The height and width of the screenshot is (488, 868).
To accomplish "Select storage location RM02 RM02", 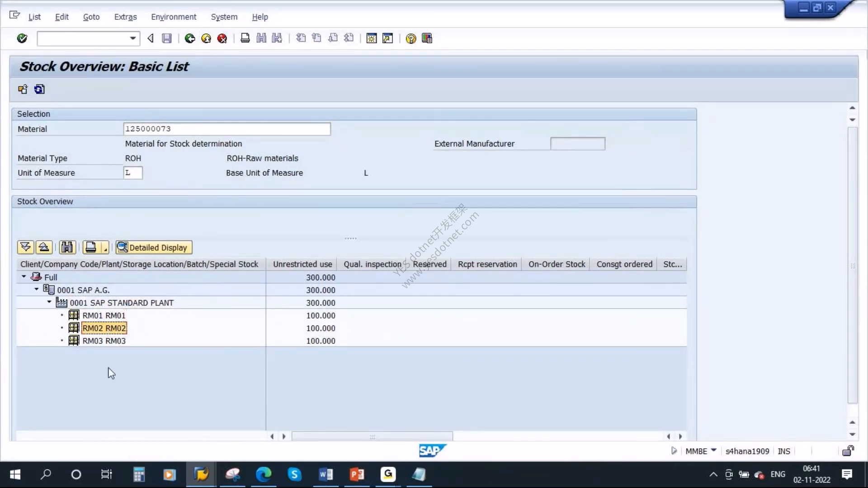I will pos(104,328).
